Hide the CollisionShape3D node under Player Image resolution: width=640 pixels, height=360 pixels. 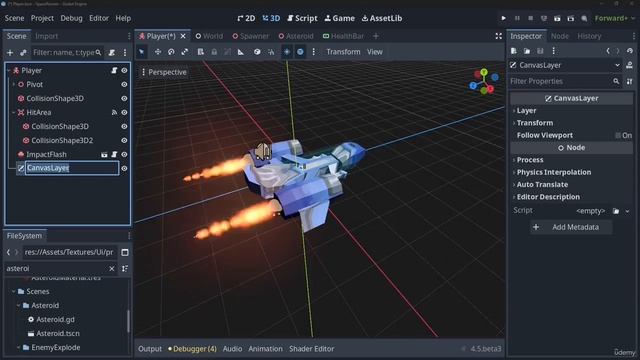pyautogui.click(x=124, y=98)
